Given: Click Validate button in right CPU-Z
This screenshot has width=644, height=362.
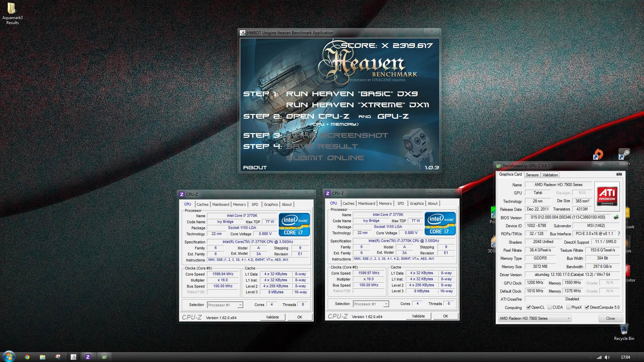Looking at the screenshot, I should point(418,316).
